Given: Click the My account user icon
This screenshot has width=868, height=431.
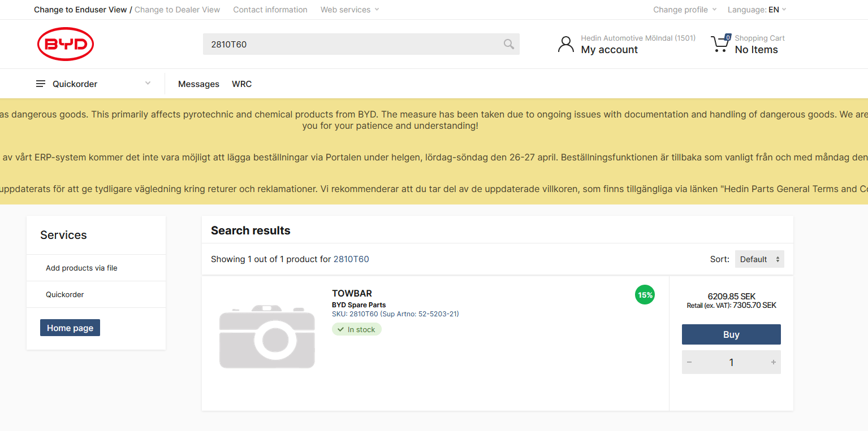Looking at the screenshot, I should pyautogui.click(x=565, y=44).
